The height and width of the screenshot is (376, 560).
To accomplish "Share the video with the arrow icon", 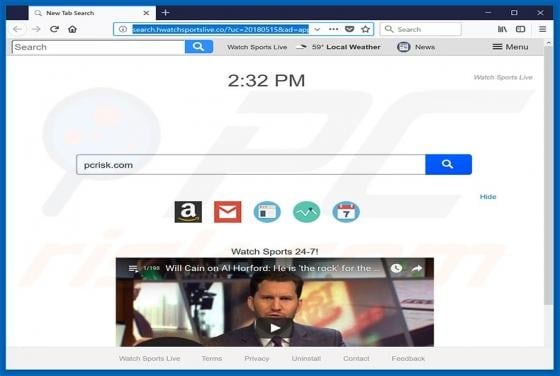I will [x=417, y=269].
